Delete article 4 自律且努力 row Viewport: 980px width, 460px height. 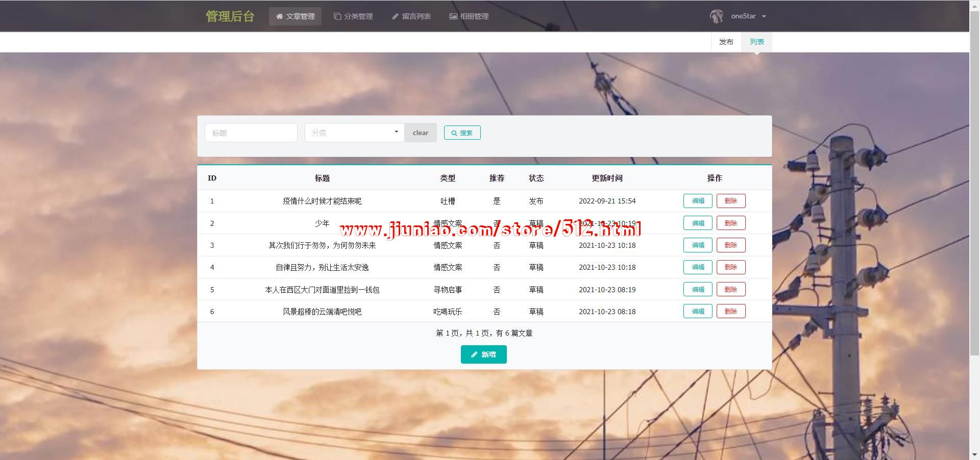(x=730, y=267)
